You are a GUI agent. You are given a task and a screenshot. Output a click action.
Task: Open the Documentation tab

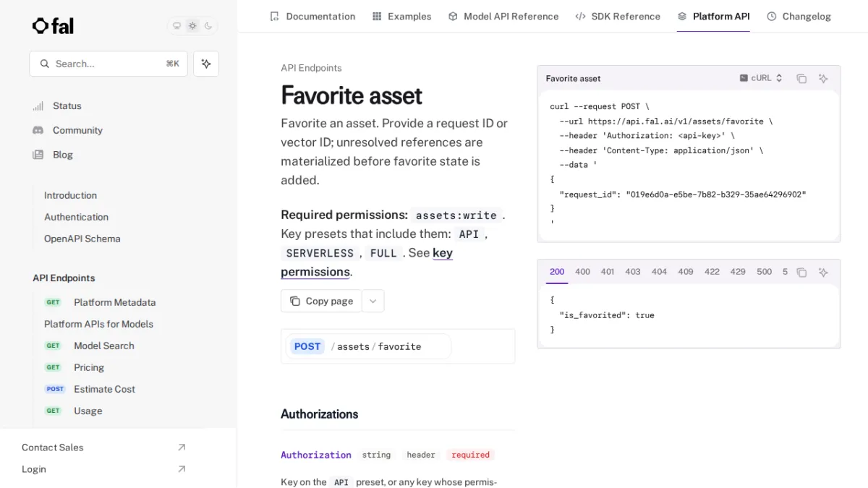click(x=312, y=16)
